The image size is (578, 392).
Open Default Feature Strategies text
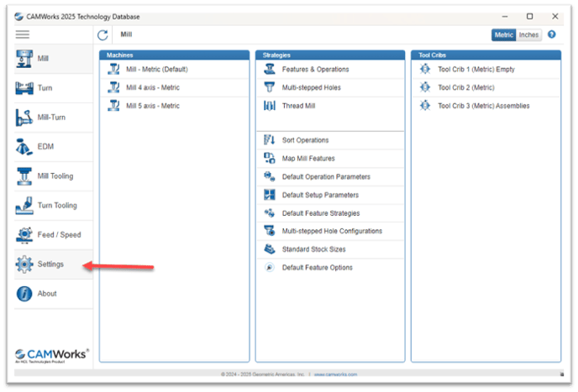[321, 213]
